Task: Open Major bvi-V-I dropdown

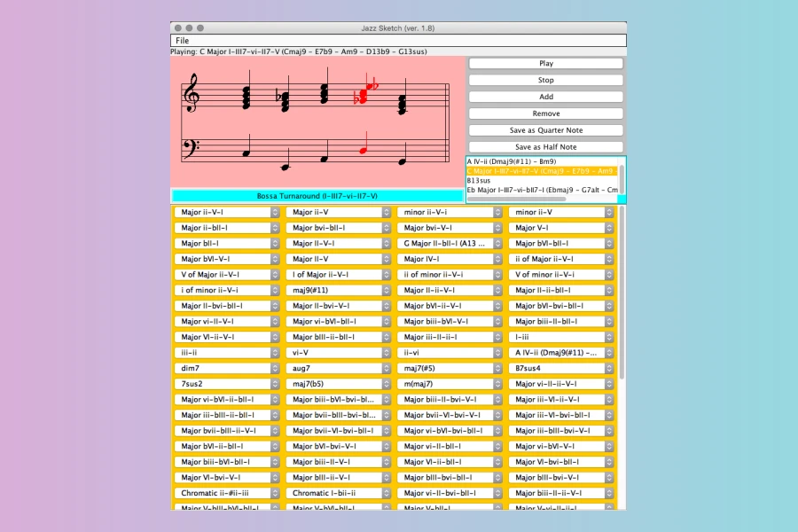Action: [450, 228]
